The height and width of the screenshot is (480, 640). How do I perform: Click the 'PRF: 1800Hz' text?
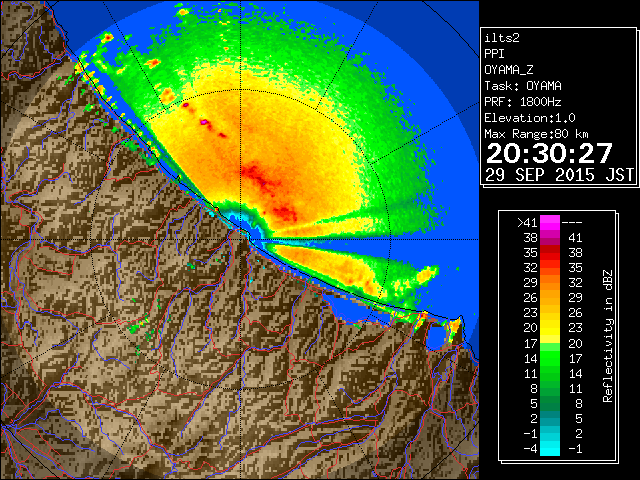[x=523, y=102]
